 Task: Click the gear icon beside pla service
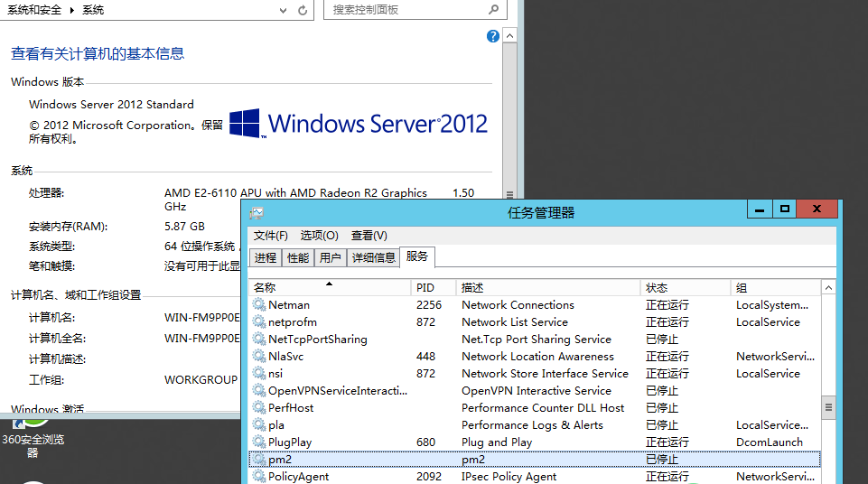click(258, 424)
